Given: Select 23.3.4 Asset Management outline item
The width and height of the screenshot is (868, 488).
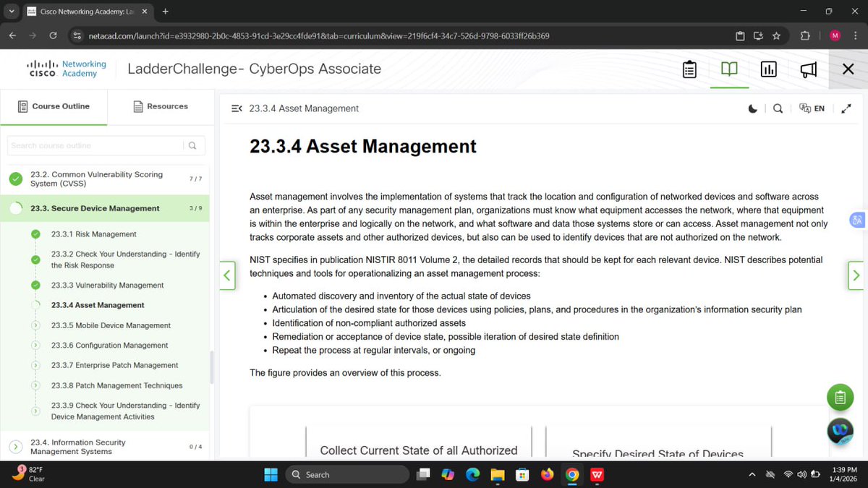Looking at the screenshot, I should [98, 305].
